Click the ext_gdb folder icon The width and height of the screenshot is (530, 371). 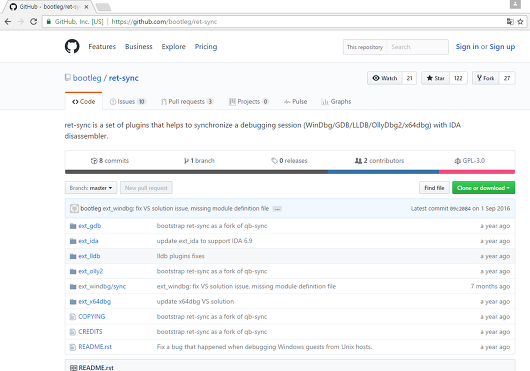pos(73,226)
